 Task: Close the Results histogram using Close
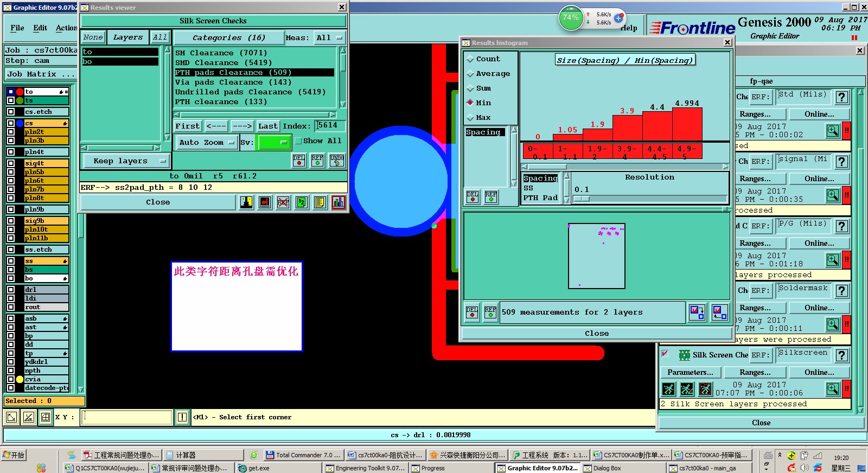point(597,334)
